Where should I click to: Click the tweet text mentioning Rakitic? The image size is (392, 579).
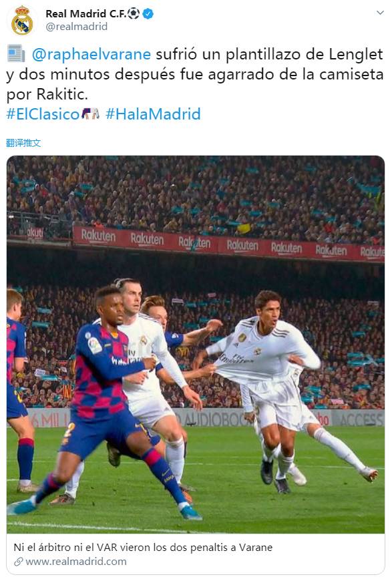click(x=195, y=74)
